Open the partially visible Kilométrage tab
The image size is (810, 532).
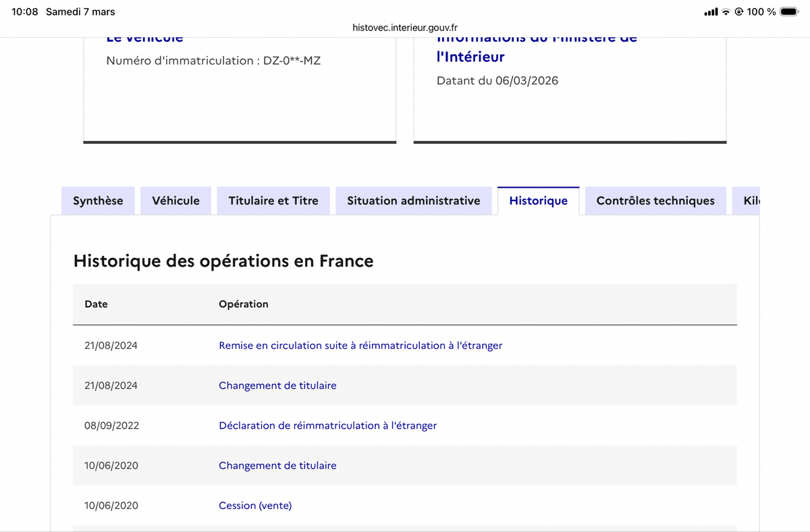(x=746, y=201)
